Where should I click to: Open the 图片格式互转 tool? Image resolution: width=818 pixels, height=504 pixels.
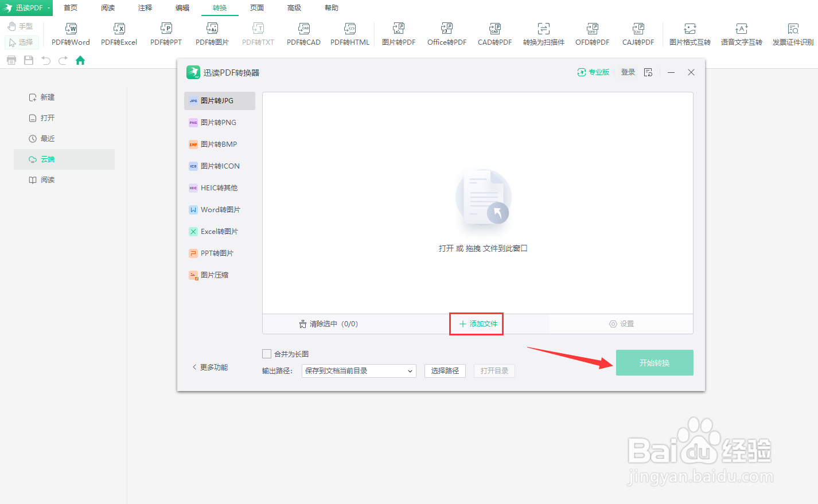point(690,34)
